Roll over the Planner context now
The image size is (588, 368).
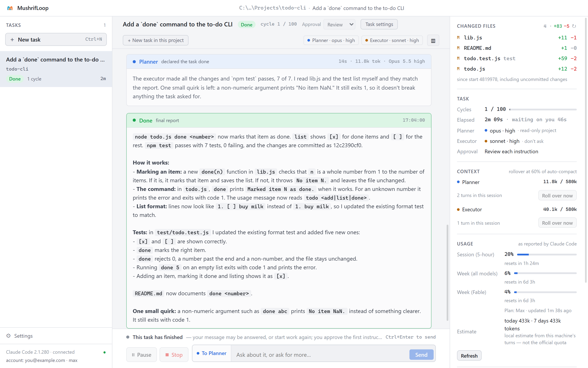557,196
